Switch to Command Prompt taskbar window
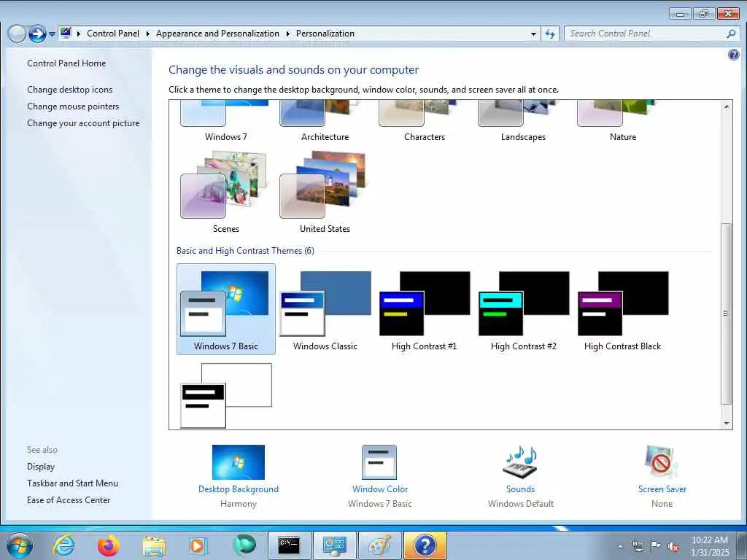This screenshot has height=560, width=747. coord(289,545)
